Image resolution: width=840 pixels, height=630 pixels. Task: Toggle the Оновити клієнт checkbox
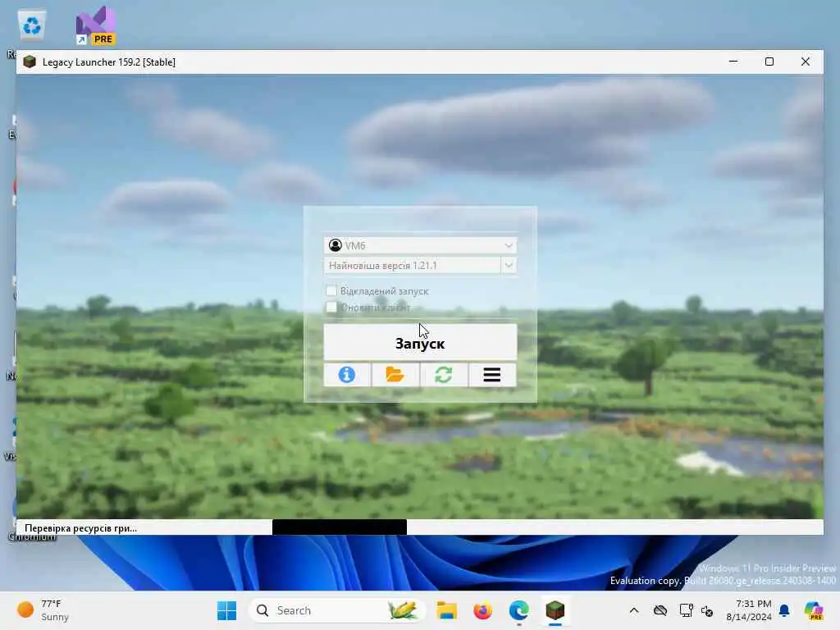coord(331,307)
